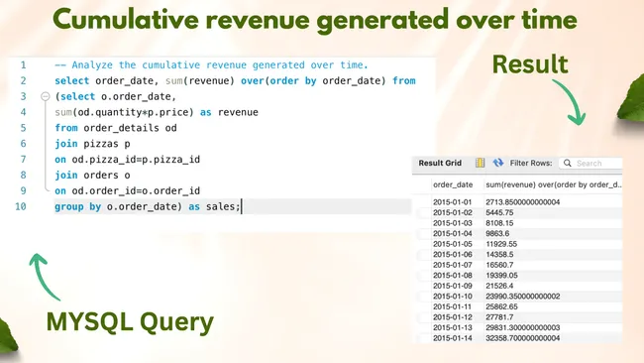Select cell 2015-01-08
This screenshot has width=644, height=363.
[x=452, y=276]
